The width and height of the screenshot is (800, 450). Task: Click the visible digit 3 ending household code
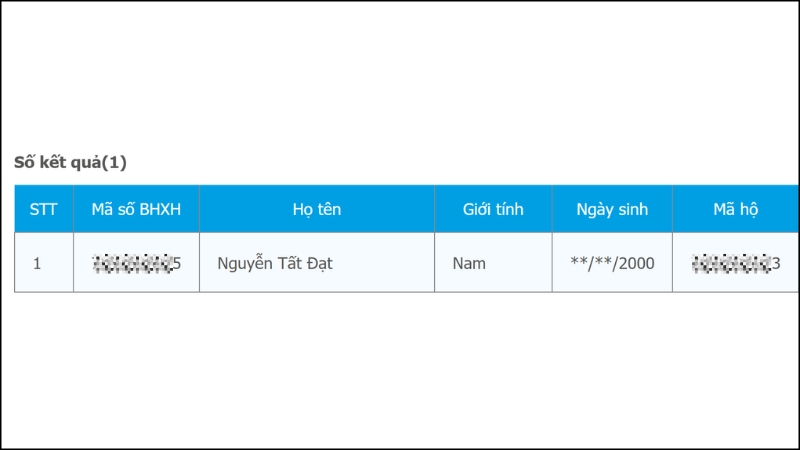pos(775,264)
